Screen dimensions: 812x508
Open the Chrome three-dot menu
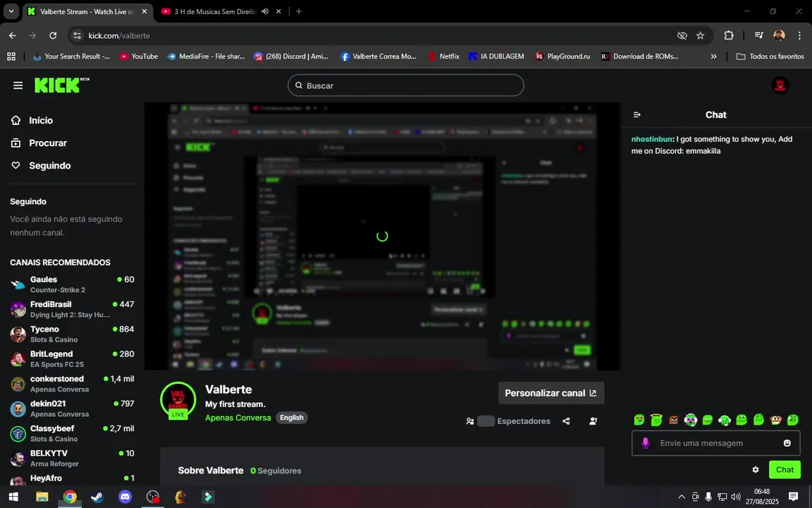(x=799, y=35)
